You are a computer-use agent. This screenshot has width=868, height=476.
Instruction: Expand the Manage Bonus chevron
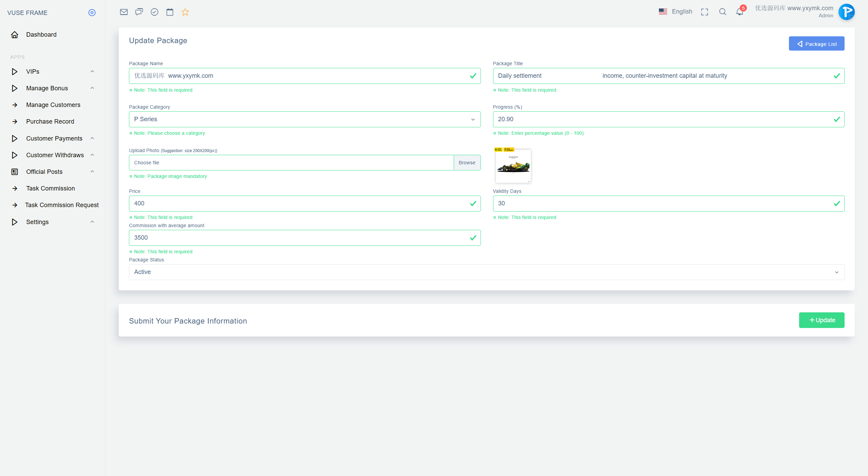(92, 88)
